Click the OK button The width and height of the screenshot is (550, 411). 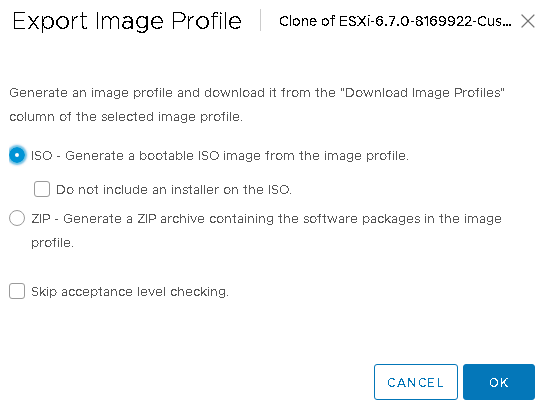pos(499,382)
